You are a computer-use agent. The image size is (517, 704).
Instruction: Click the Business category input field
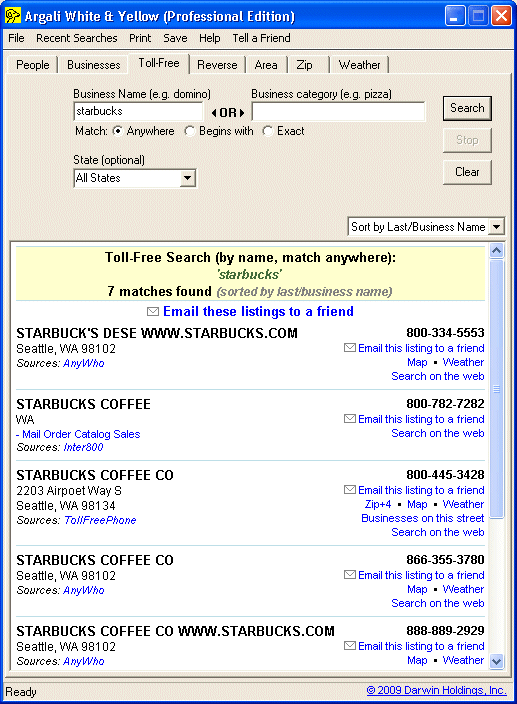click(x=338, y=112)
